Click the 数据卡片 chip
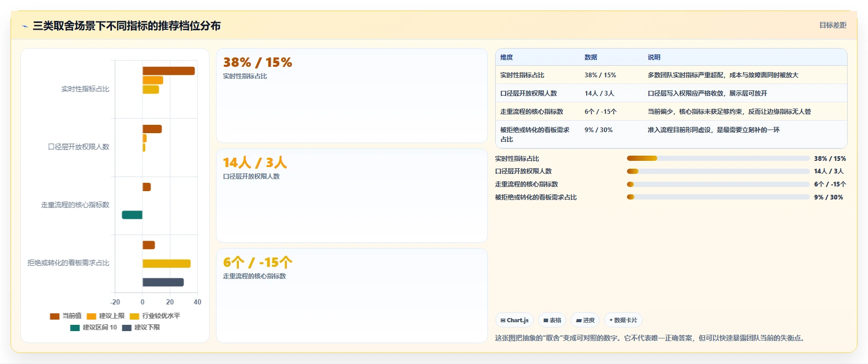868x364 pixels. pos(623,320)
